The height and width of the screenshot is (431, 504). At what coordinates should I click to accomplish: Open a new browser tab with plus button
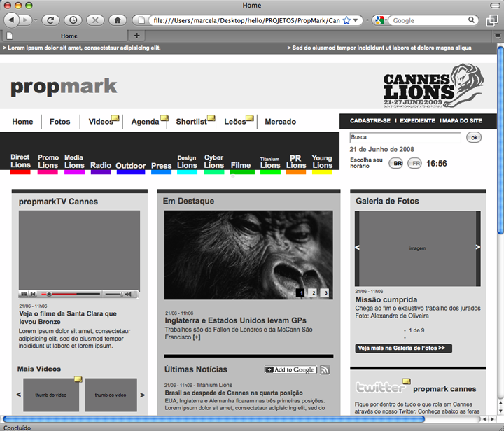(136, 35)
